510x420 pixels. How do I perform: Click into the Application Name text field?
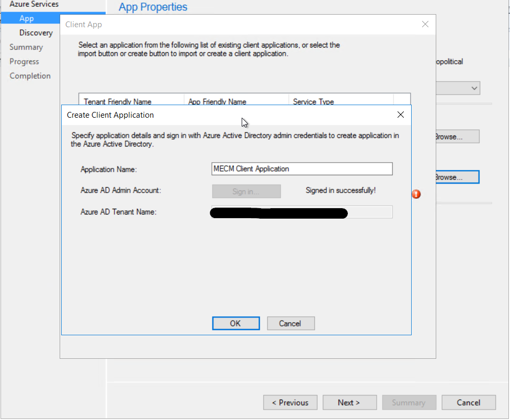pos(302,169)
